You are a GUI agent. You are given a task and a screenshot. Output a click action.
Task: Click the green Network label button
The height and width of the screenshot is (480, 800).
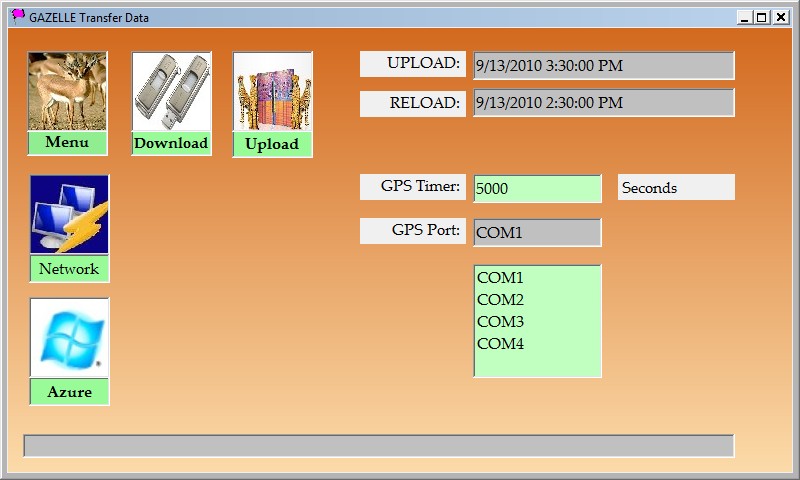tap(69, 268)
